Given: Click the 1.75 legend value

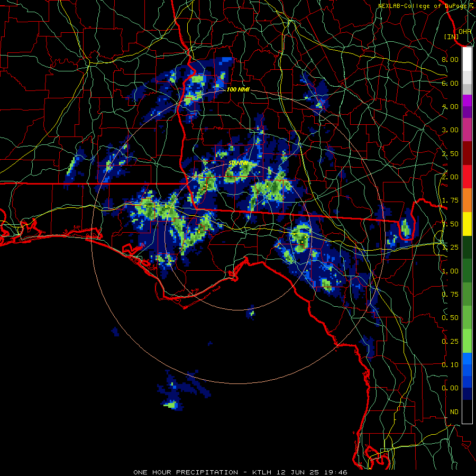Looking at the screenshot, I should [x=450, y=200].
